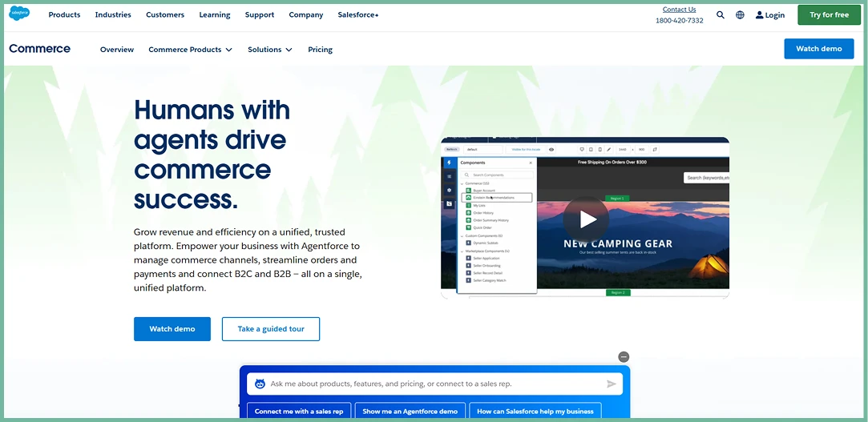Image resolution: width=868 pixels, height=422 pixels.
Task: Open the Products menu
Action: (64, 15)
